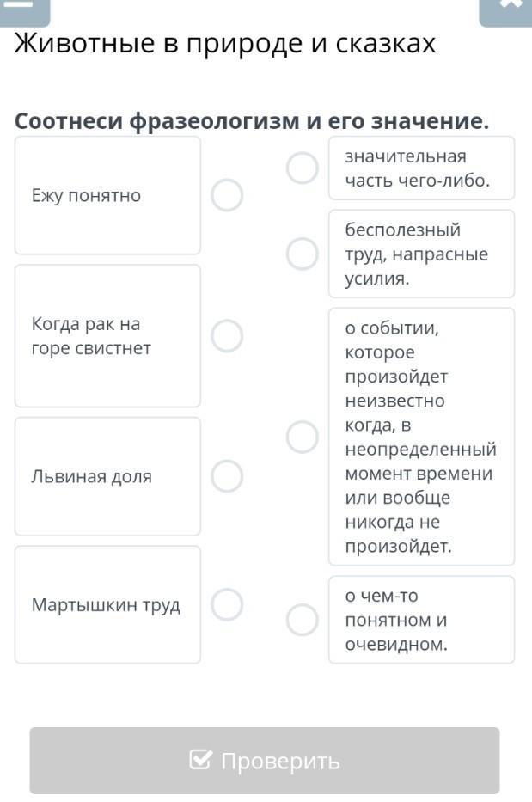Select the circle next to "Ежу понятно"

[x=227, y=195]
